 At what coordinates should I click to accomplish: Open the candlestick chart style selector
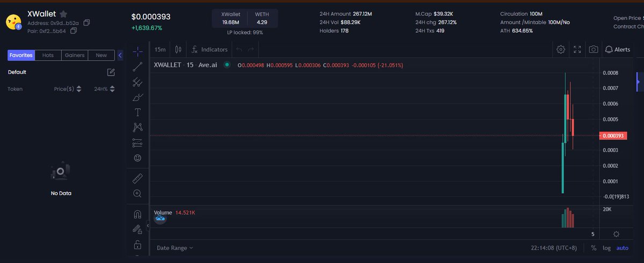[x=178, y=49]
